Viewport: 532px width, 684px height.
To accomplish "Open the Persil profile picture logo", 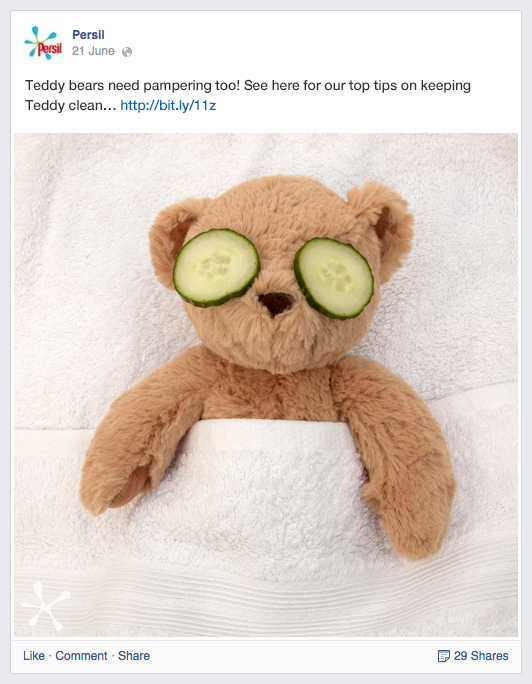I will [43, 43].
